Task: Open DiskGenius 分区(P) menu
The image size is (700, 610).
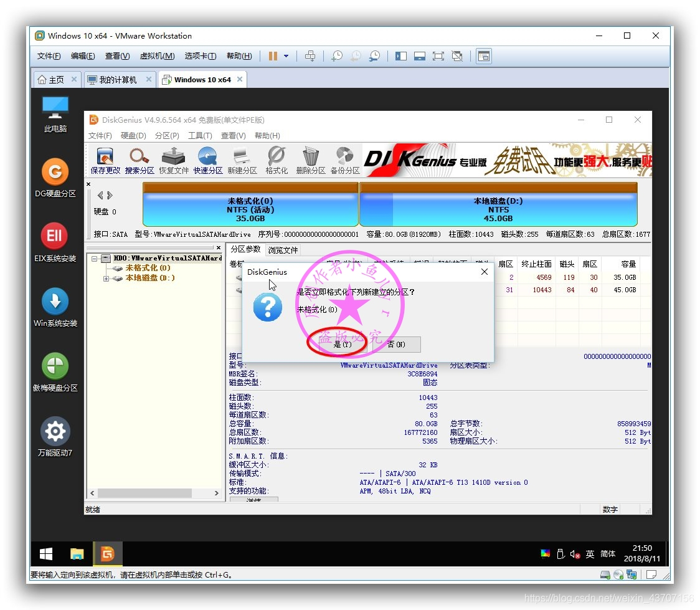Action: (167, 135)
